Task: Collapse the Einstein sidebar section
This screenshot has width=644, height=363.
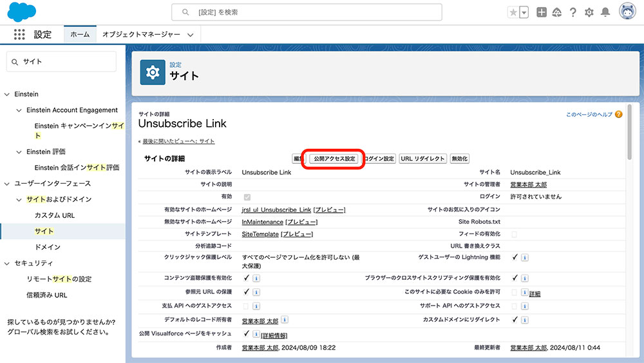Action: pyautogui.click(x=7, y=95)
